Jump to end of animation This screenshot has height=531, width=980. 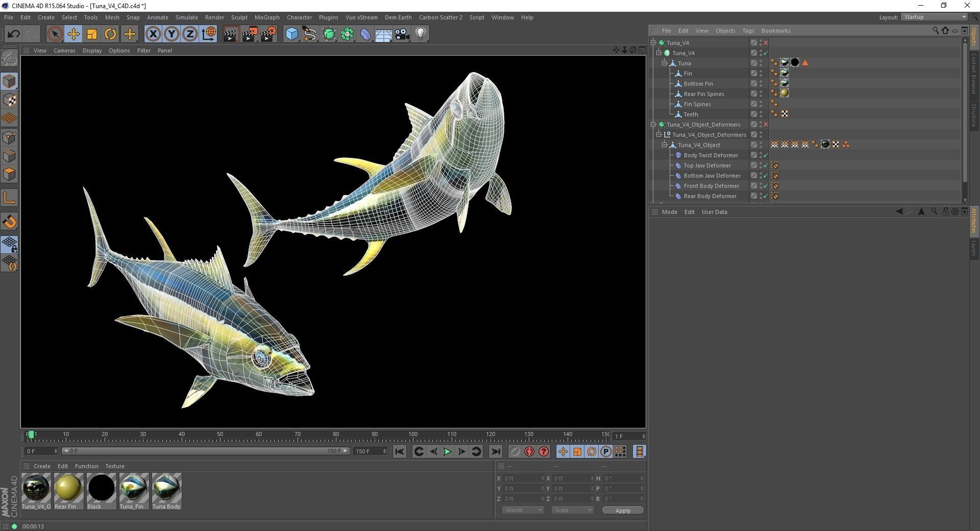click(496, 451)
